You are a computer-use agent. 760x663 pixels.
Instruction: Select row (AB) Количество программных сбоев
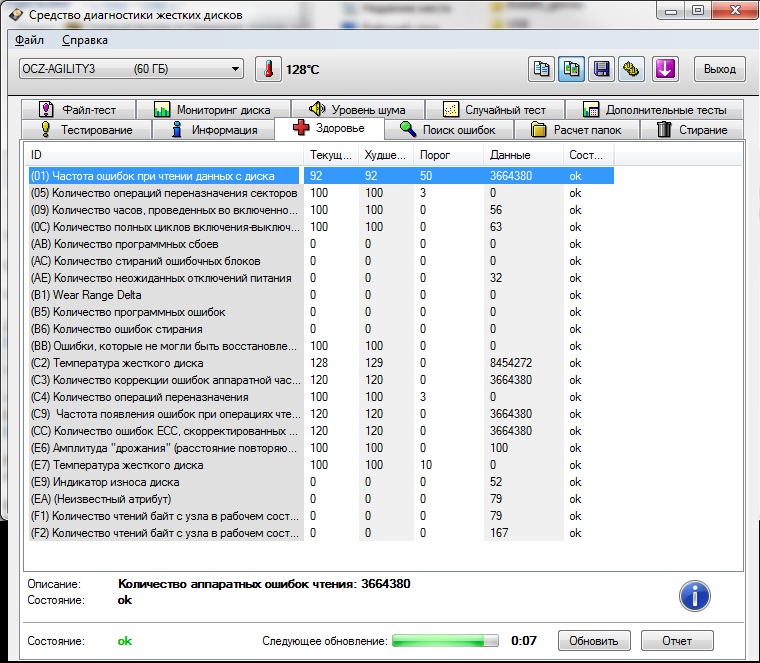[x=321, y=244]
